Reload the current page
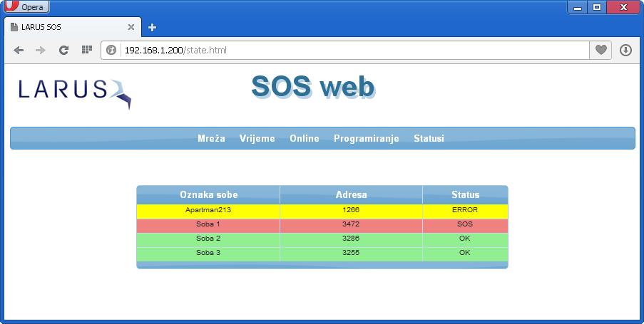Viewport: 644px width, 324px height. [63, 50]
